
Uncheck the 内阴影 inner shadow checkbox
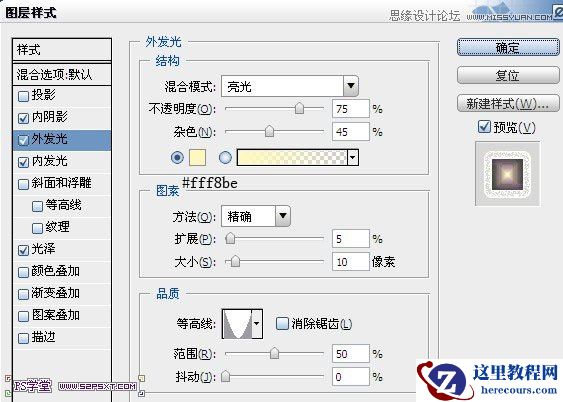(23, 118)
